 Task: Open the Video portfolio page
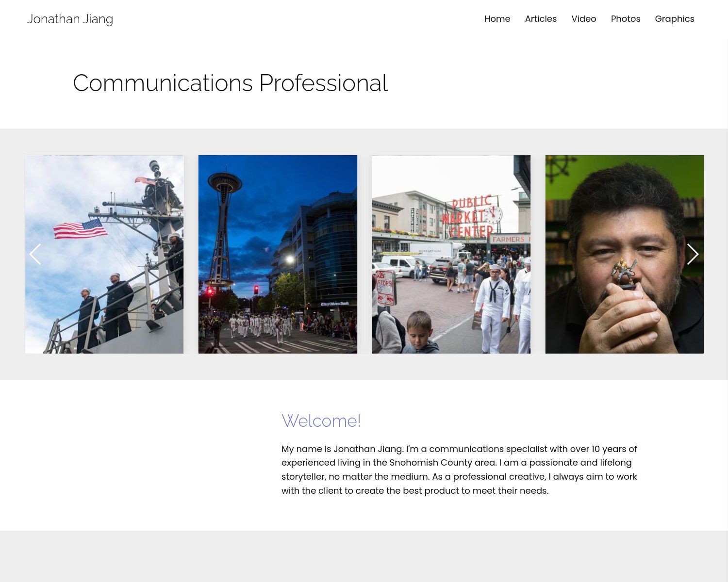tap(583, 18)
